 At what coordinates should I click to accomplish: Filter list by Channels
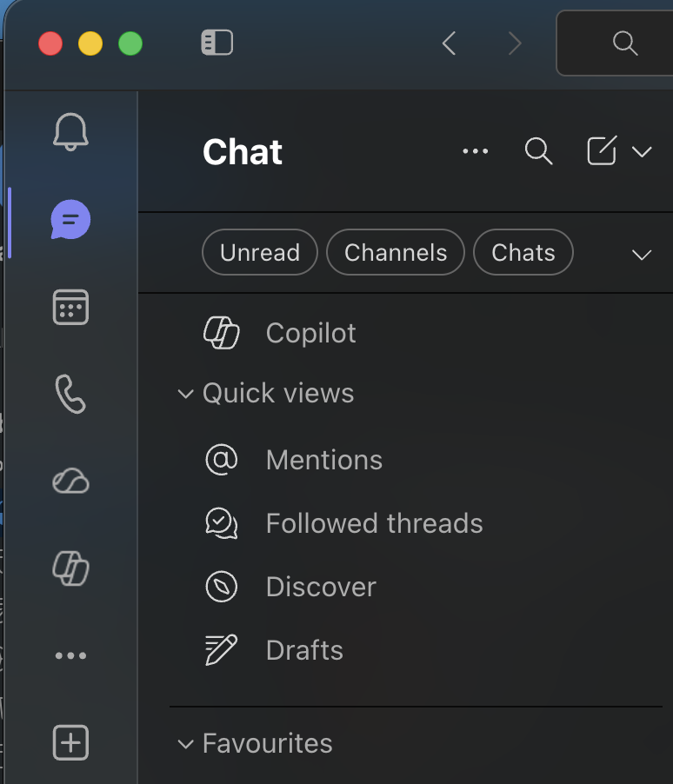396,252
